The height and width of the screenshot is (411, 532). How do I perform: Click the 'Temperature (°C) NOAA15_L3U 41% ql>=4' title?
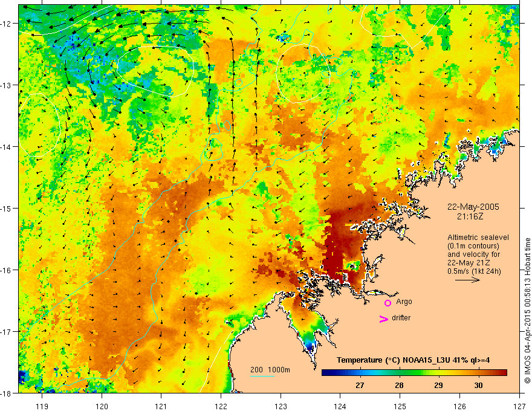coord(413,360)
